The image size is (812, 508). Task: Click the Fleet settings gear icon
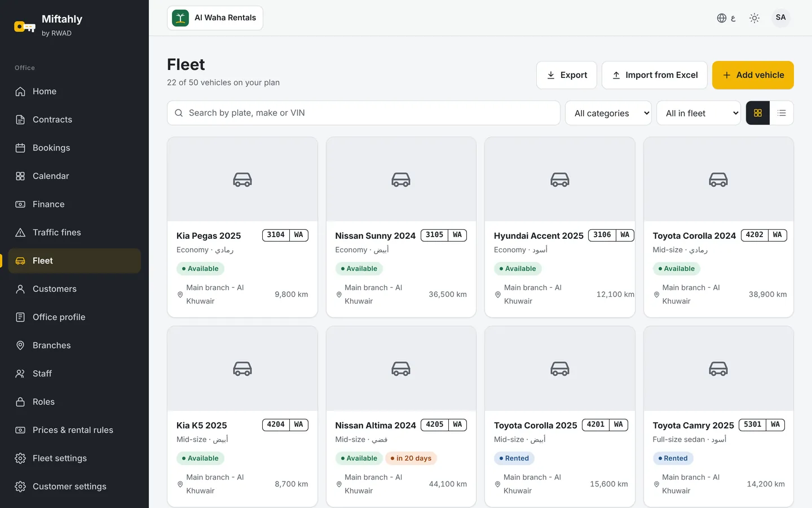[x=20, y=458]
